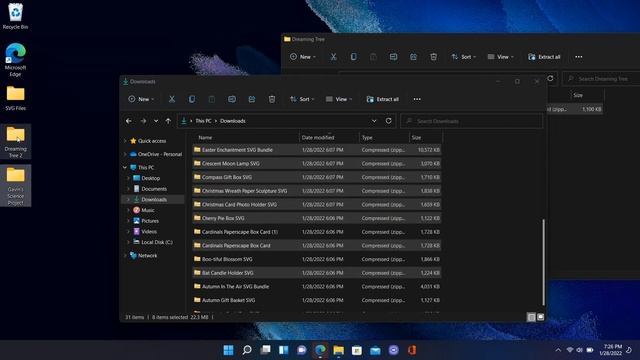Screen dimensions: 640x360
Task: Expand Network tree node
Action: pos(125,256)
